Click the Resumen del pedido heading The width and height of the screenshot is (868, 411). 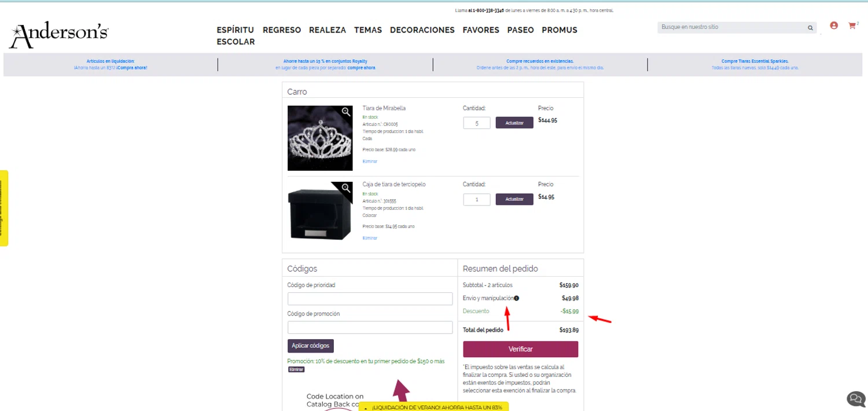[501, 269]
